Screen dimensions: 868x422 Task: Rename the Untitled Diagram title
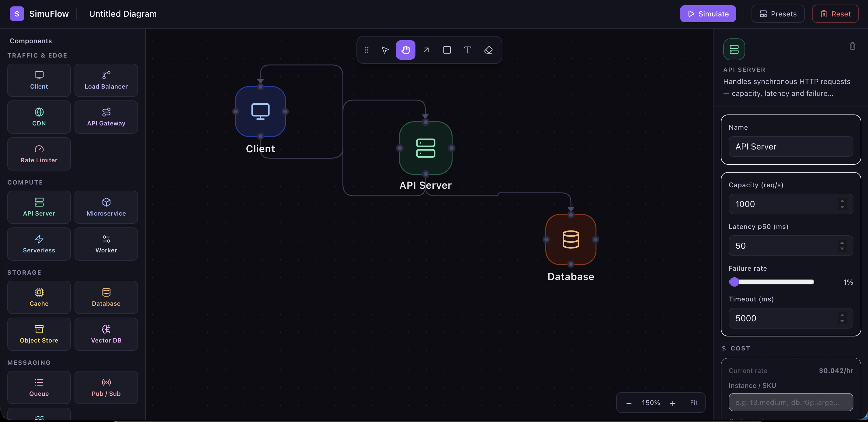coord(123,14)
